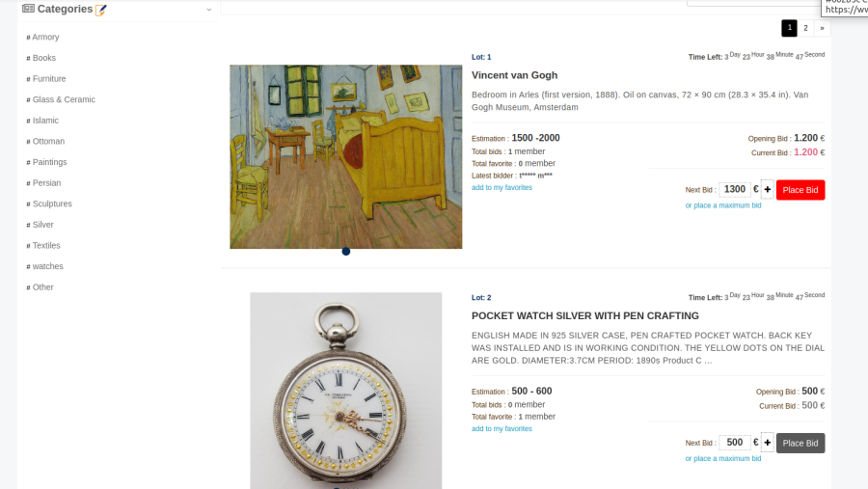Click the Lot 1 next bid amount field
The image size is (868, 489).
[735, 189]
